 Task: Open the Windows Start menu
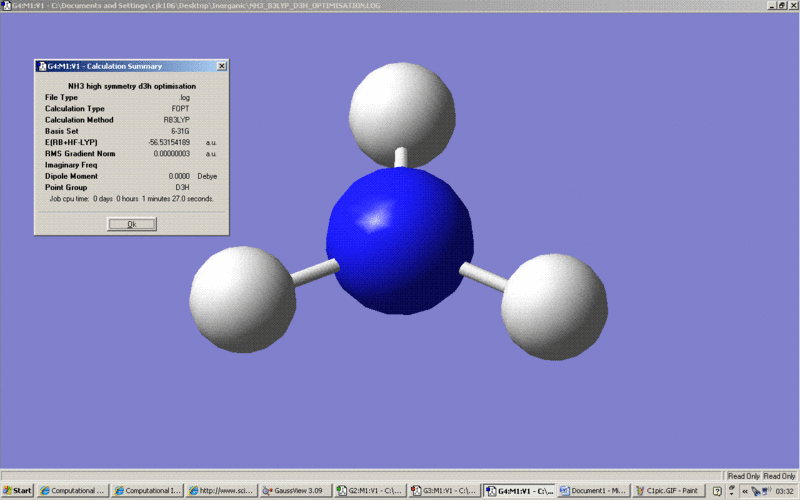coord(17,491)
